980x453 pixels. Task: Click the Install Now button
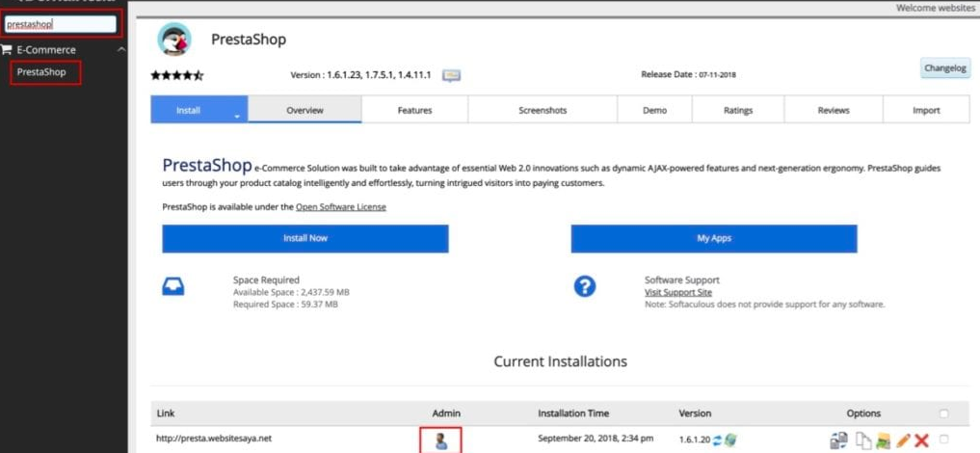coord(305,239)
